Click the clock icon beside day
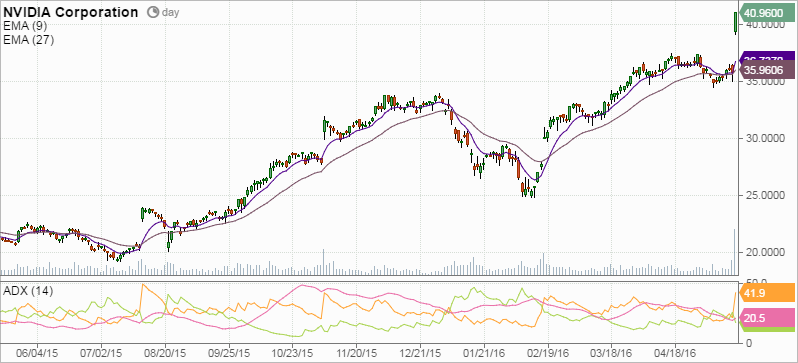This screenshot has width=798, height=363. pyautogui.click(x=153, y=12)
